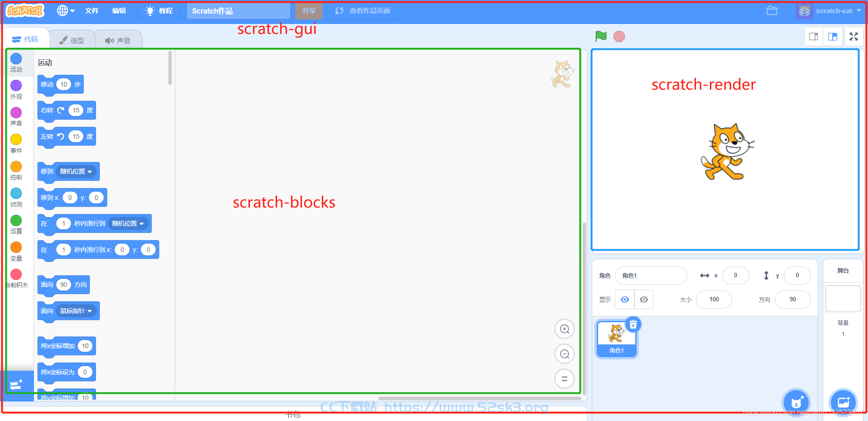Image resolution: width=868 pixels, height=421 pixels.
Task: Click the project title field Scratch作品
Action: [238, 11]
